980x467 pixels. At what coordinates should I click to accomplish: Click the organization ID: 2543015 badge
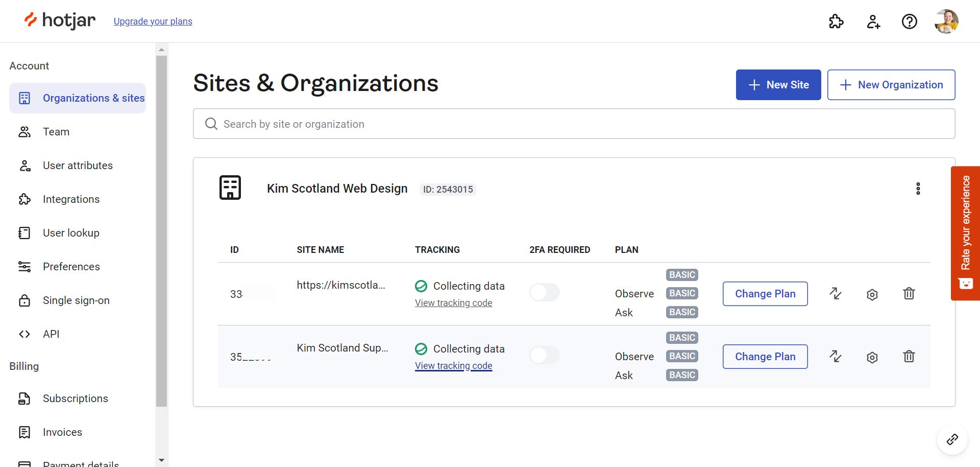448,190
